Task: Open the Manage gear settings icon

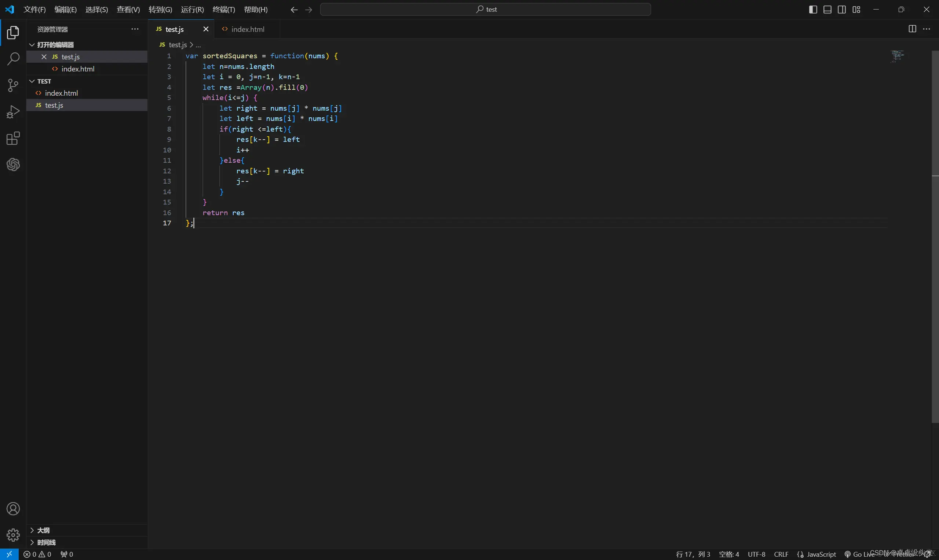Action: [x=13, y=534]
